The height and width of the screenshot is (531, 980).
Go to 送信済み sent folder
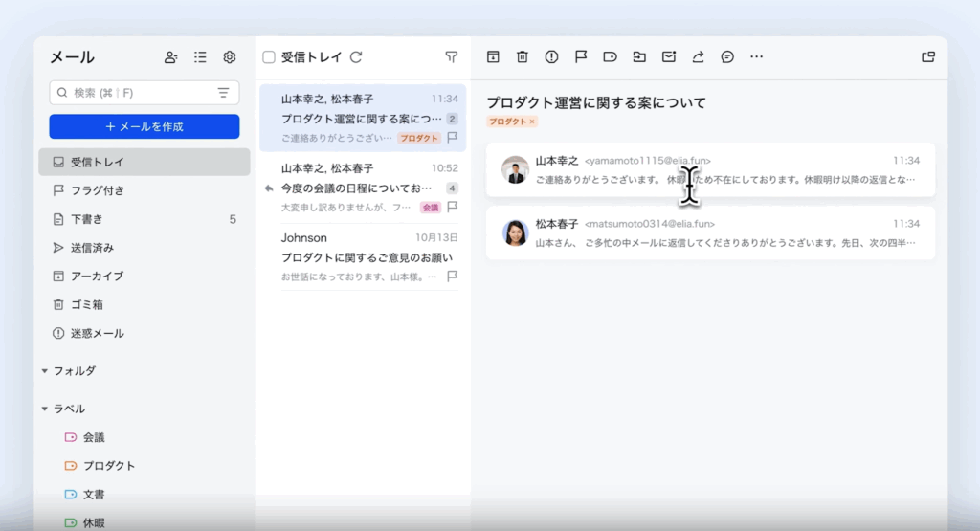[92, 248]
